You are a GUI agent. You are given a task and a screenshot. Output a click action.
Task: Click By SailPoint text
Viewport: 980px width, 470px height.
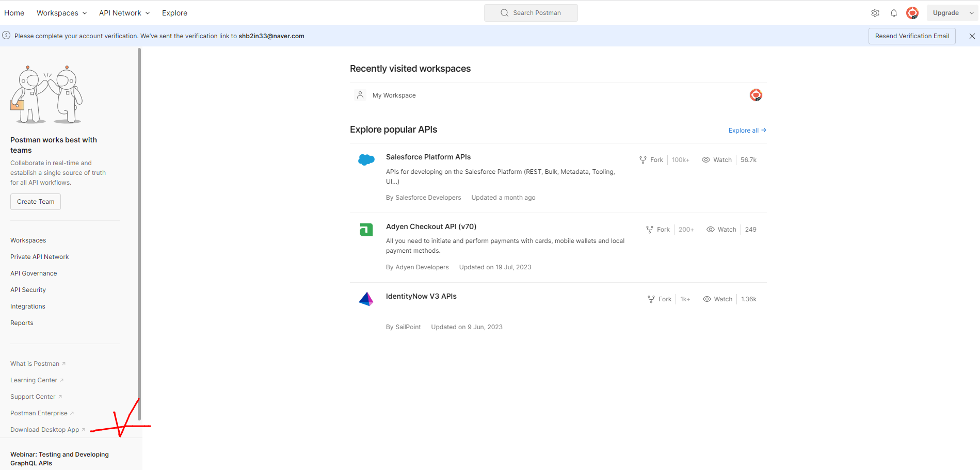pos(404,327)
